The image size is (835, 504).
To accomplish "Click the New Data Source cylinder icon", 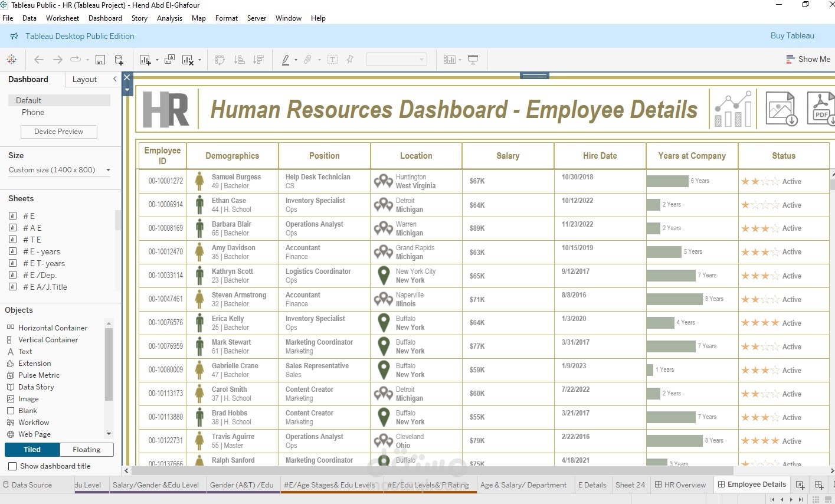I will coord(119,60).
